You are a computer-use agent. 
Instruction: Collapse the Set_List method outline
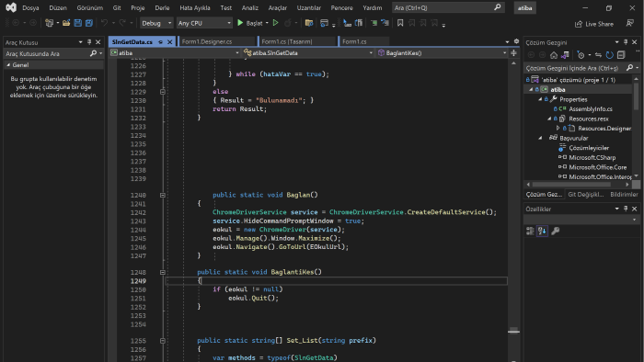pos(163,341)
